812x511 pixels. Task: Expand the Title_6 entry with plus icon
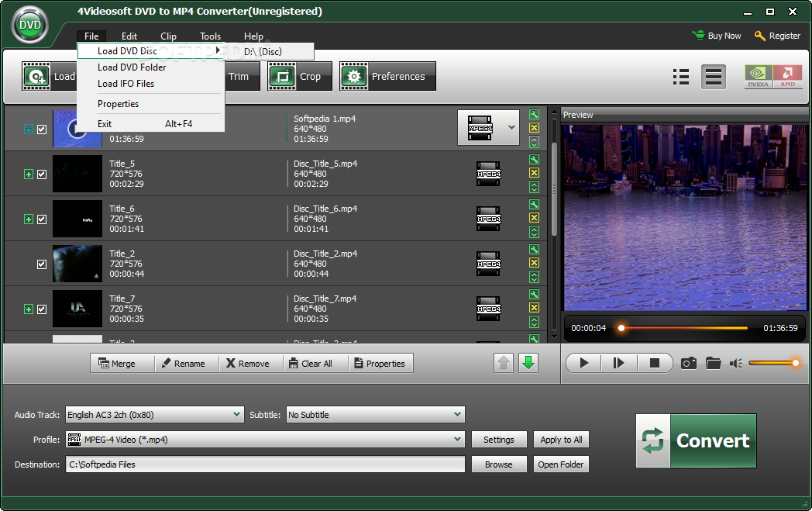pyautogui.click(x=29, y=219)
